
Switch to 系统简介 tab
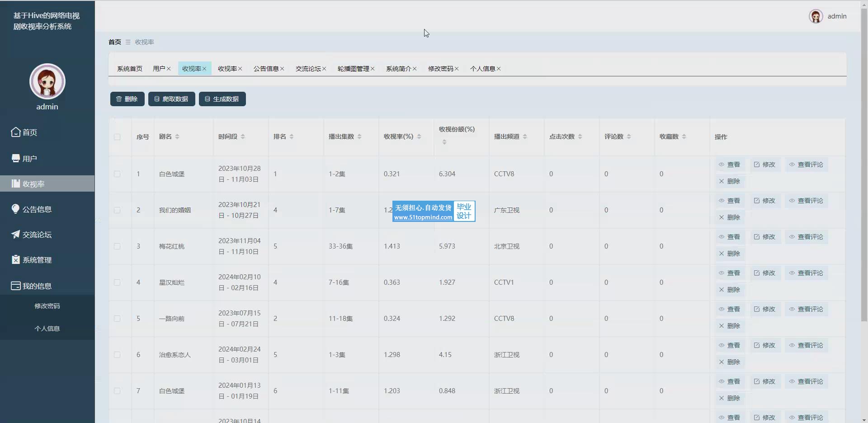398,69
